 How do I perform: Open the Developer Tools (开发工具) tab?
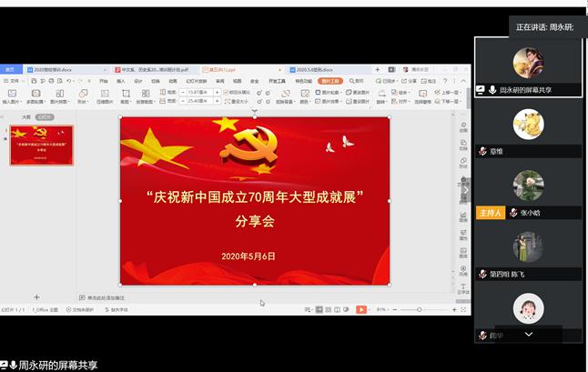[277, 81]
